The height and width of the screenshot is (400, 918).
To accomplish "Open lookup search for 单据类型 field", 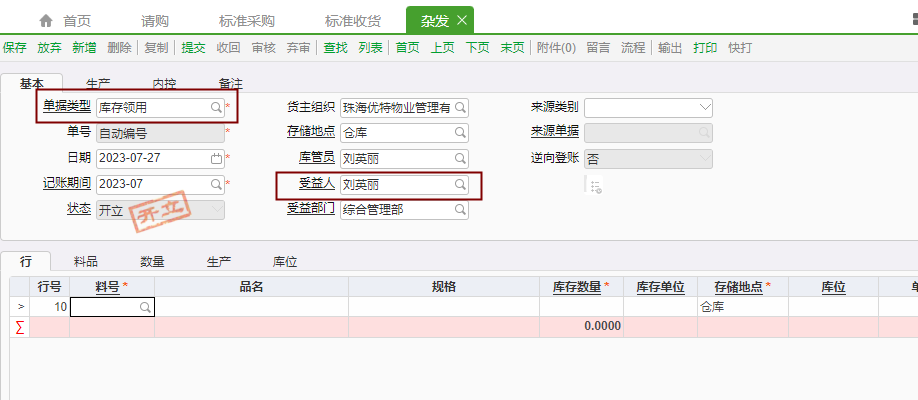I will (215, 106).
